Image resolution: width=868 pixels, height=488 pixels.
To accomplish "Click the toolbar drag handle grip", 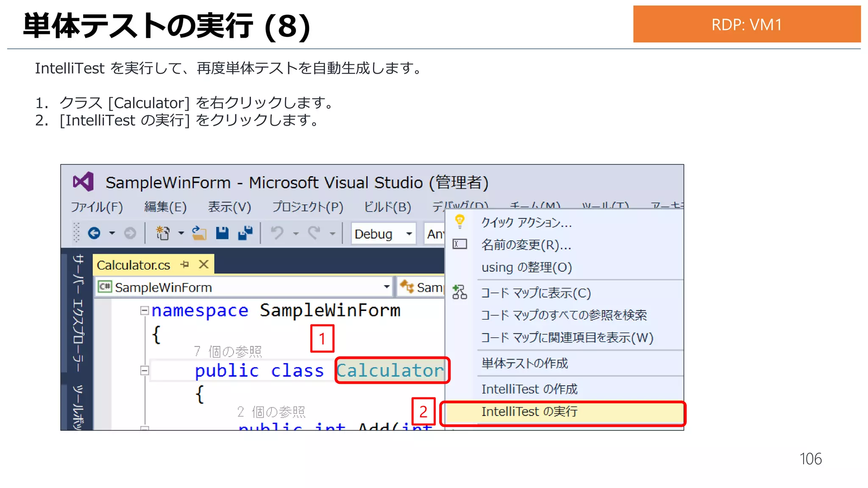I will (76, 233).
